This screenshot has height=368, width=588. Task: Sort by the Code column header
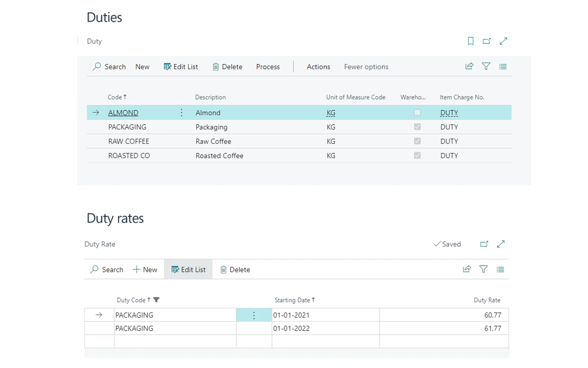(117, 97)
